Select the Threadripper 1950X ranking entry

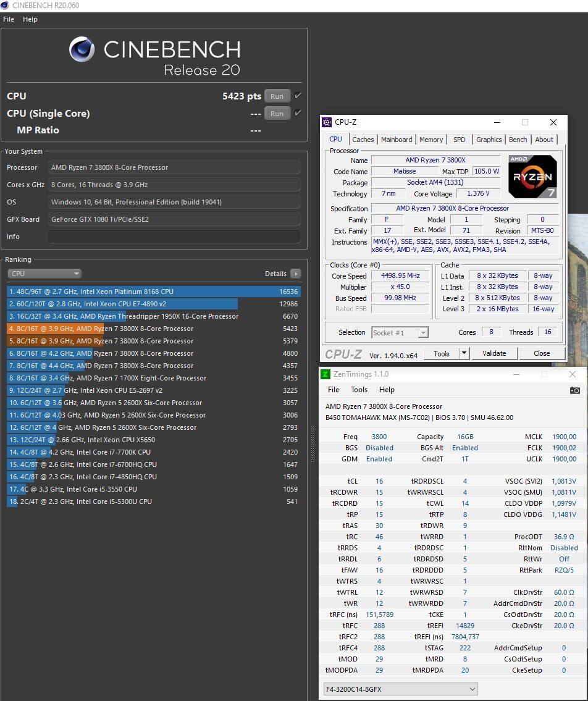pos(154,316)
